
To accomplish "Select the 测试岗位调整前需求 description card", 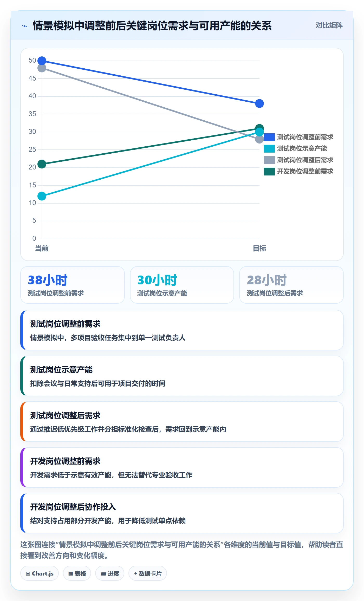I will click(182, 330).
